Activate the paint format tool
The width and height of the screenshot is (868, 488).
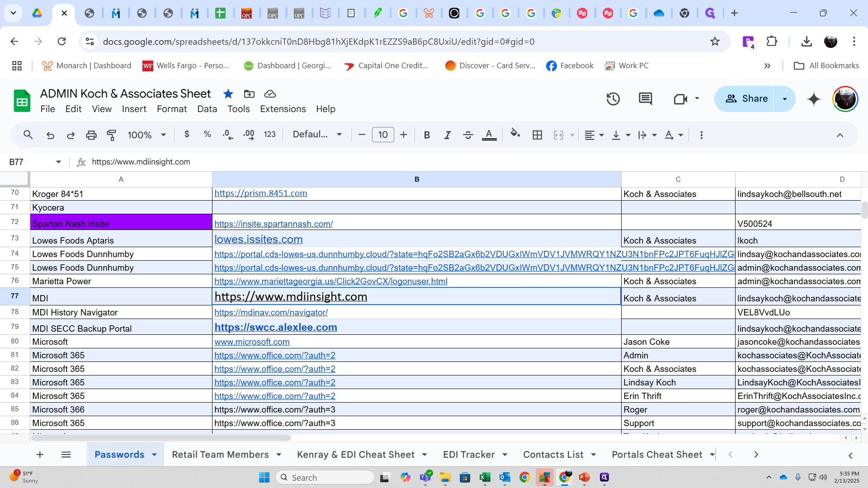[111, 135]
